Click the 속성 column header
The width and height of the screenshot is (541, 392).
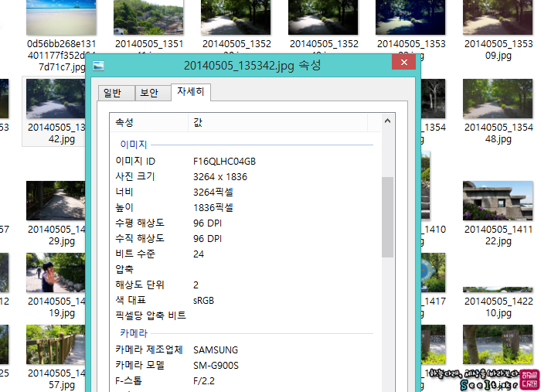149,122
